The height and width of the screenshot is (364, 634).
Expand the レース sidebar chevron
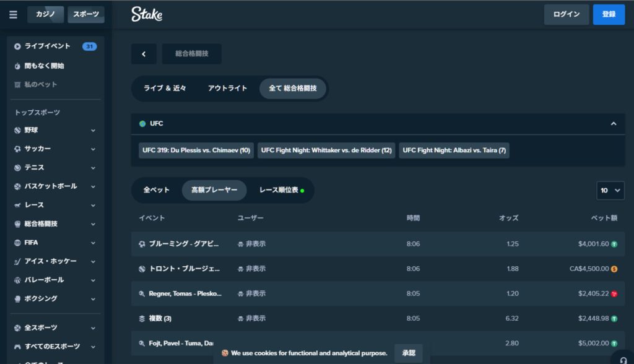coord(93,205)
